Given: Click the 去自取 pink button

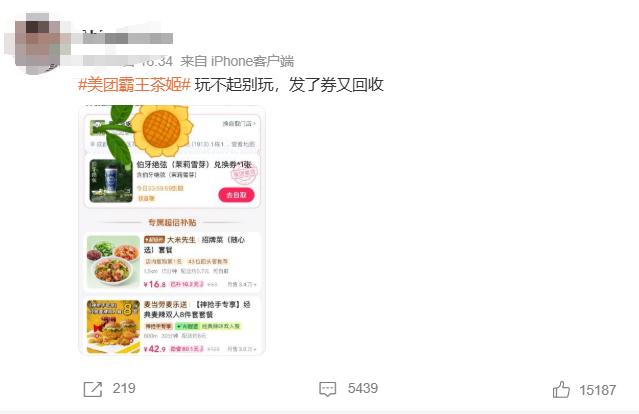Looking at the screenshot, I should [x=236, y=195].
